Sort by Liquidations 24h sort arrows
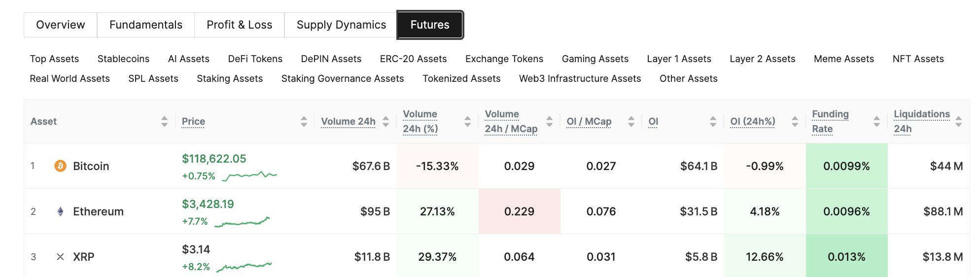This screenshot has width=980, height=277. click(x=958, y=122)
